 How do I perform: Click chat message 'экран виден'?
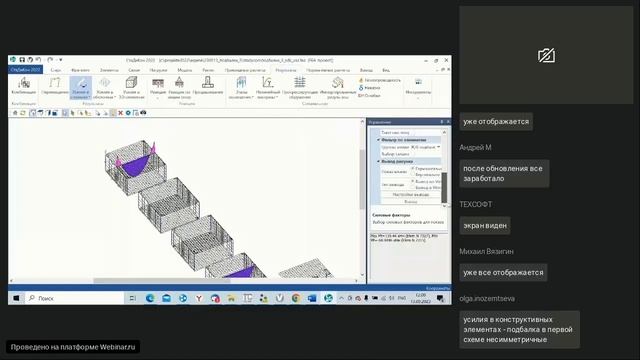[x=485, y=225]
